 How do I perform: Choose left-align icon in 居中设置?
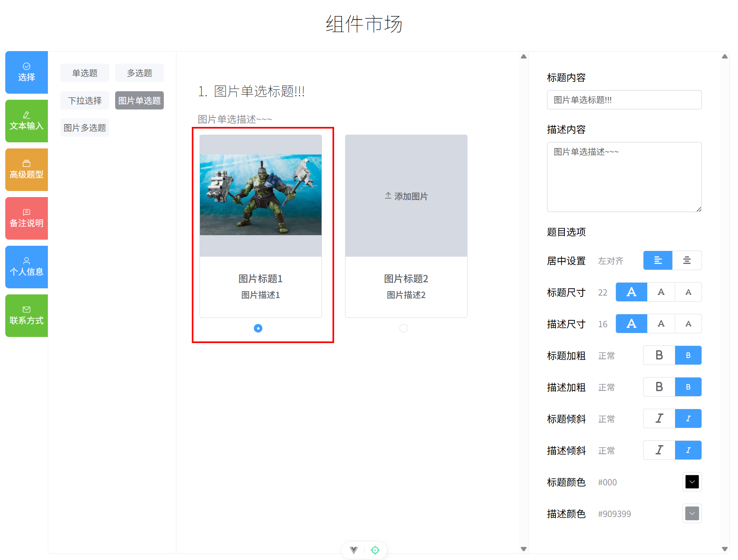pos(658,260)
